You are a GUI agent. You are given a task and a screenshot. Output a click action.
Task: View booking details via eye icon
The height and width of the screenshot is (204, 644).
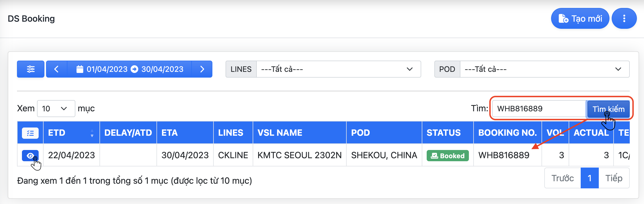pos(30,156)
